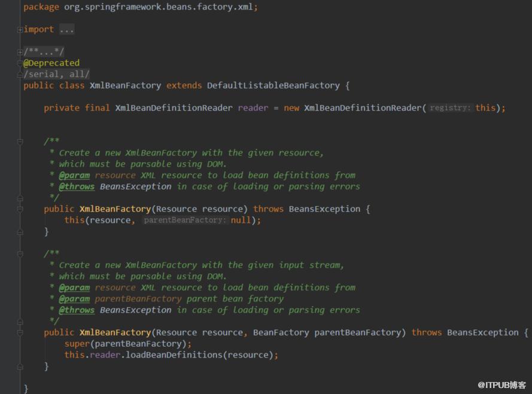
Task: Click the '@param parentBeanFactory' Javadoc tag
Action: tap(74, 299)
